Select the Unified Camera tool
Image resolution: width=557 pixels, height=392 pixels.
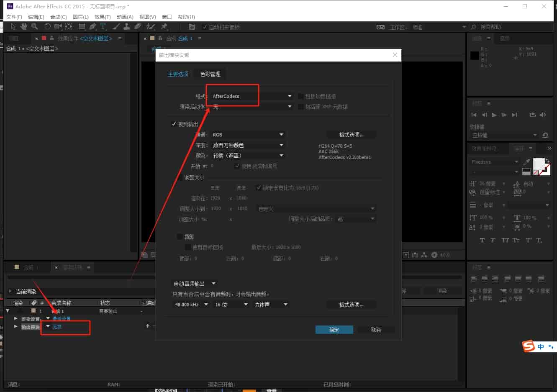(x=58, y=27)
